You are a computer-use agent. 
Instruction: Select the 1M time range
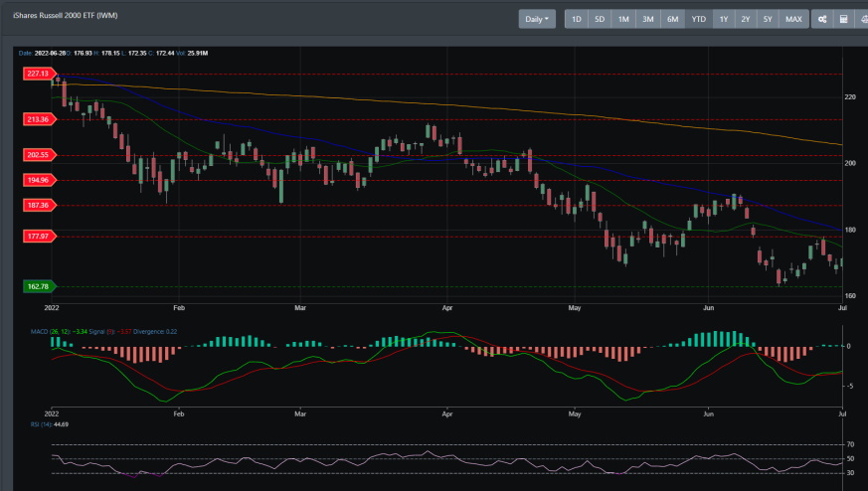coord(623,19)
